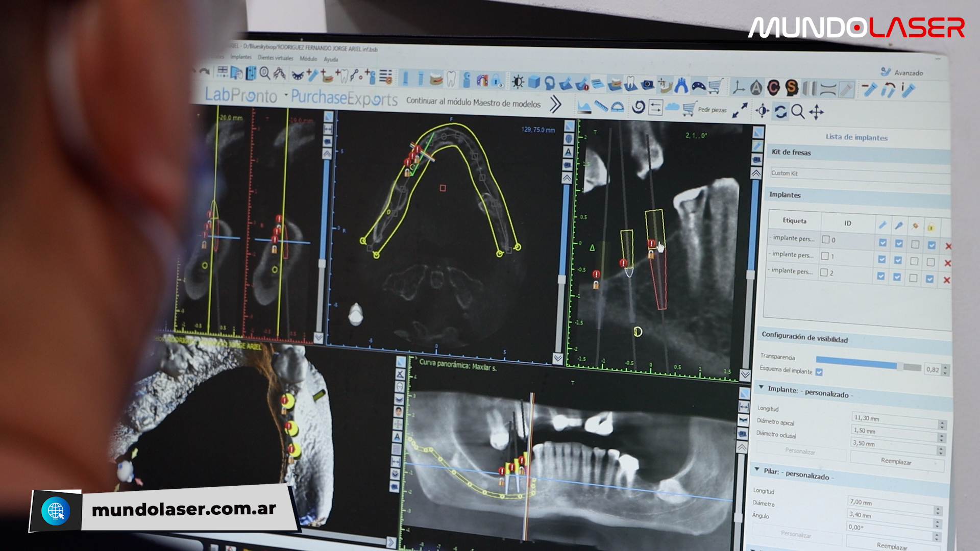Click the spiral swirl icon
980x551 pixels.
[639, 107]
